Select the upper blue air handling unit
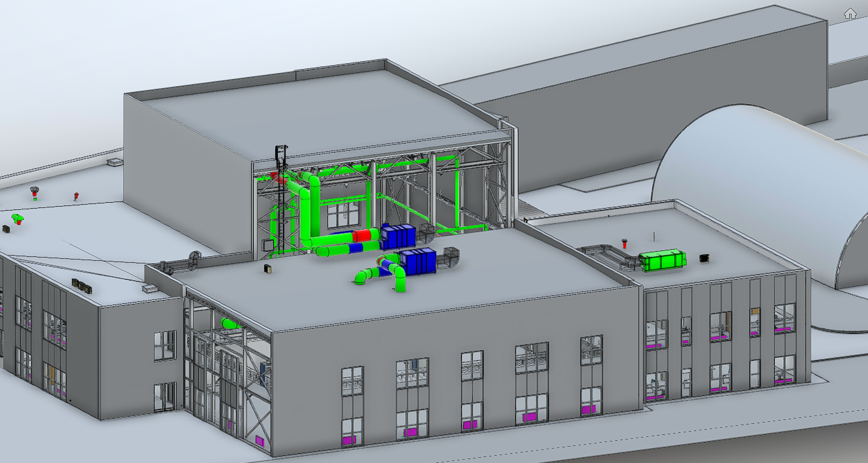868x463 pixels. [x=397, y=235]
